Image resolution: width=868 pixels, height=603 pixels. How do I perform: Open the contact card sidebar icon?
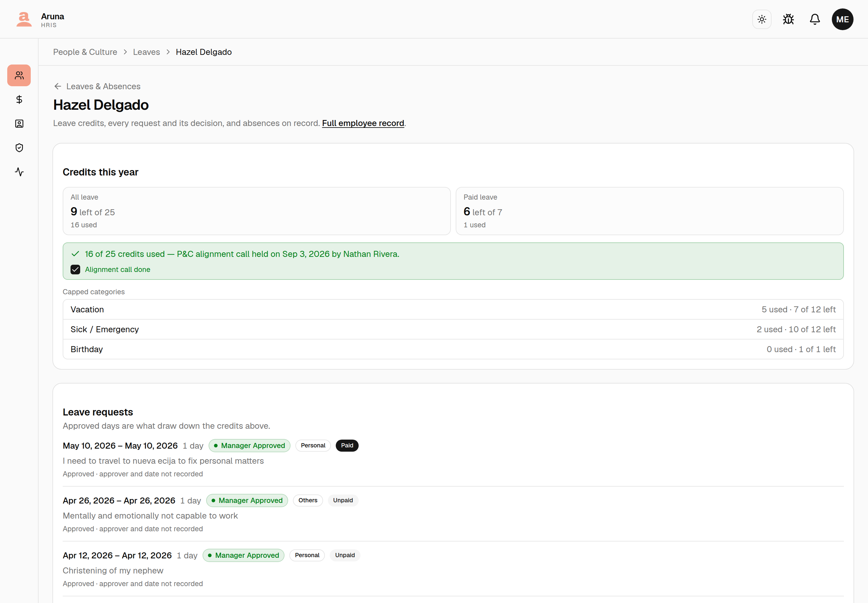pyautogui.click(x=19, y=124)
